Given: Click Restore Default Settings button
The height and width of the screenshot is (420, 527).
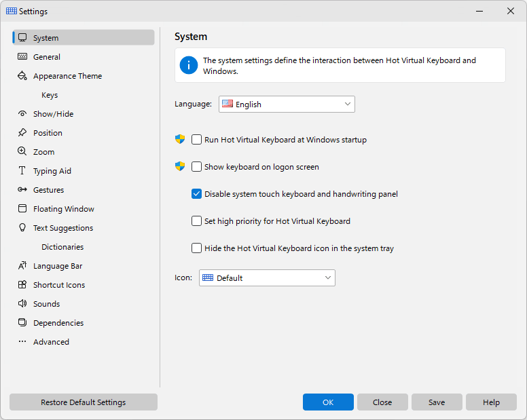Looking at the screenshot, I should pos(84,402).
